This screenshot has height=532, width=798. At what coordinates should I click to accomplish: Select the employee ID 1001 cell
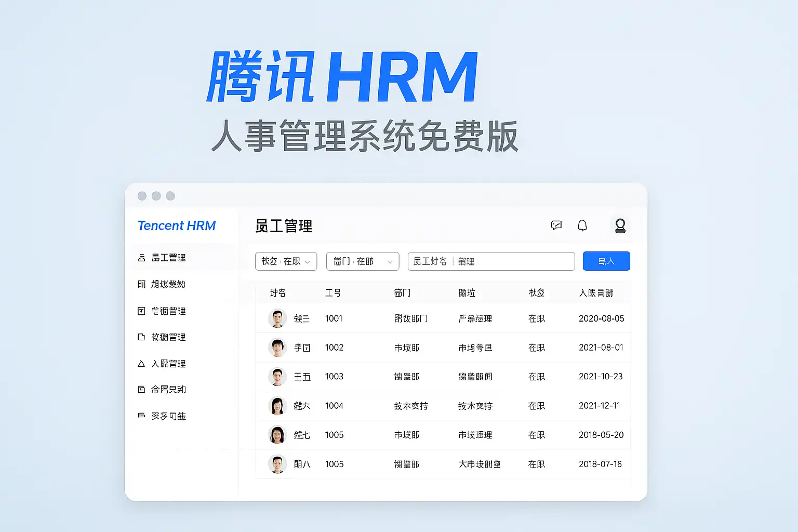334,318
